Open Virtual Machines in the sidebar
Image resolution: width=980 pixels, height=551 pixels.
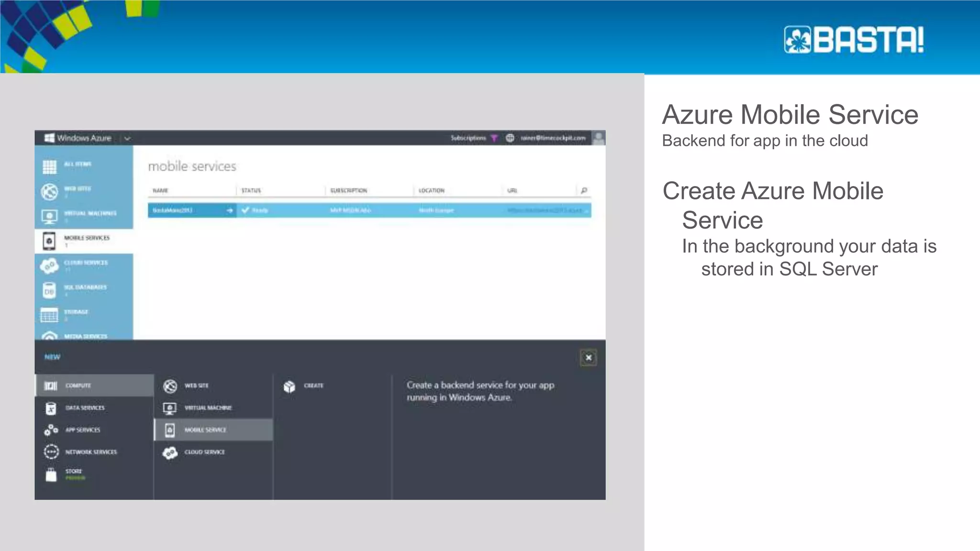pos(84,216)
